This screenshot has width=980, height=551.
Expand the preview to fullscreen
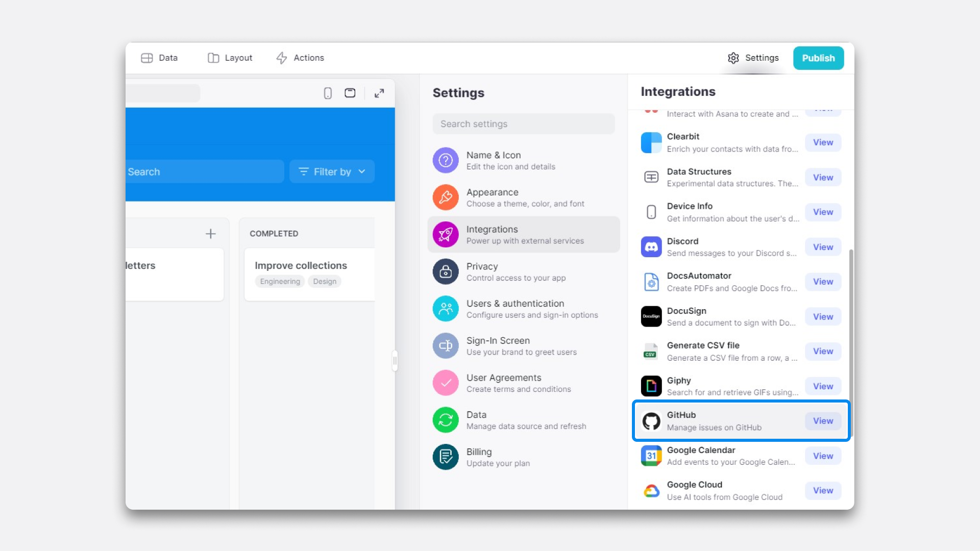coord(379,93)
